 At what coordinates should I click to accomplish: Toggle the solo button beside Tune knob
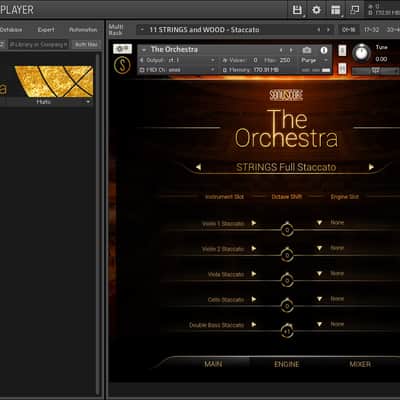342,51
